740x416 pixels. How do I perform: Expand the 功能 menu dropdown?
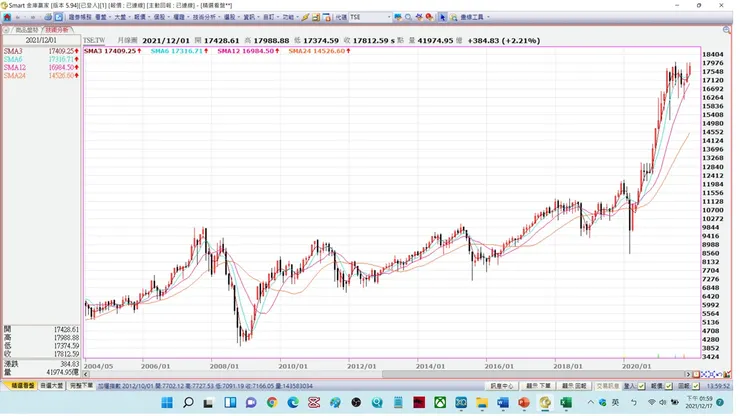(297, 17)
